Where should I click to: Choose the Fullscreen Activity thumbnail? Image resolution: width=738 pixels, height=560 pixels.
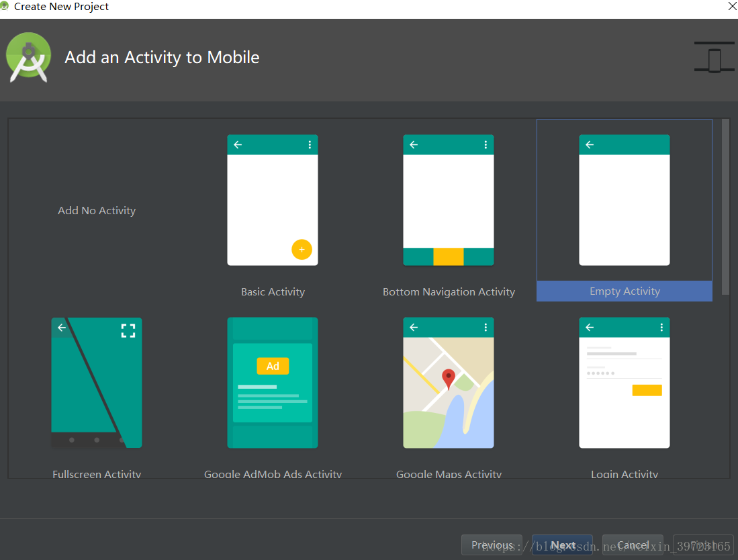(97, 383)
